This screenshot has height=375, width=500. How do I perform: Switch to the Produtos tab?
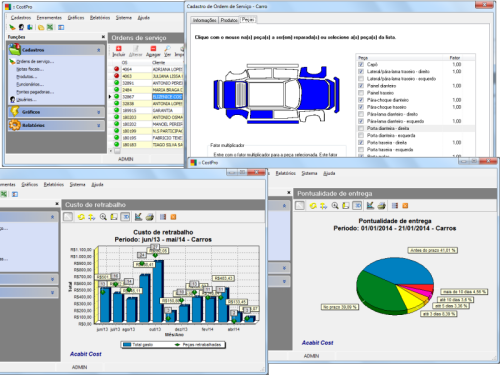point(229,20)
